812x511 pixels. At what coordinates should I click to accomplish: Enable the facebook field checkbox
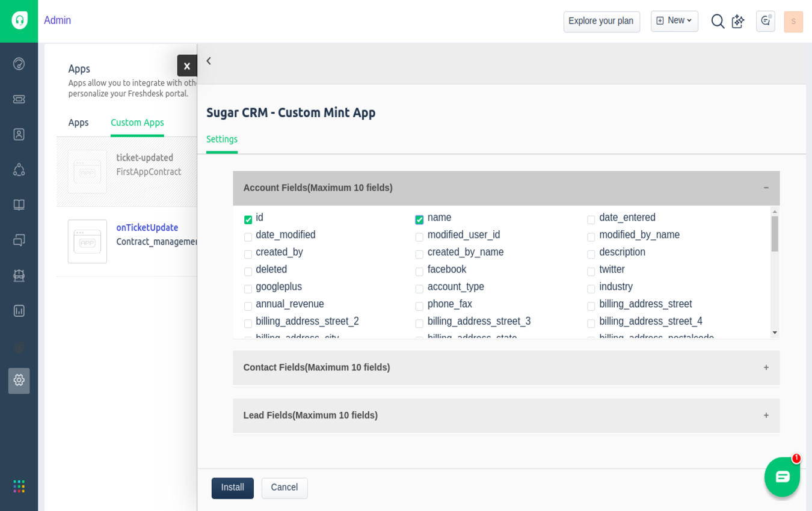419,272
